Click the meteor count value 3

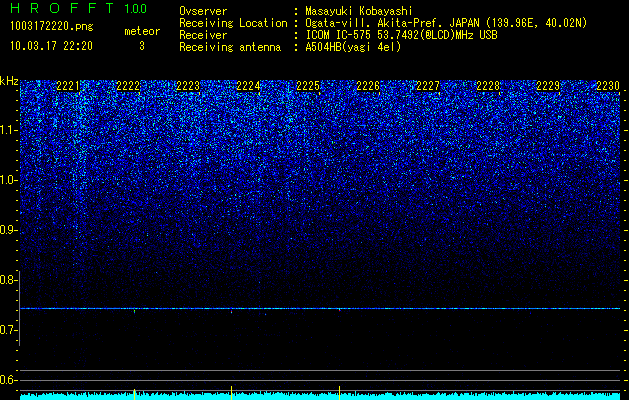142,46
